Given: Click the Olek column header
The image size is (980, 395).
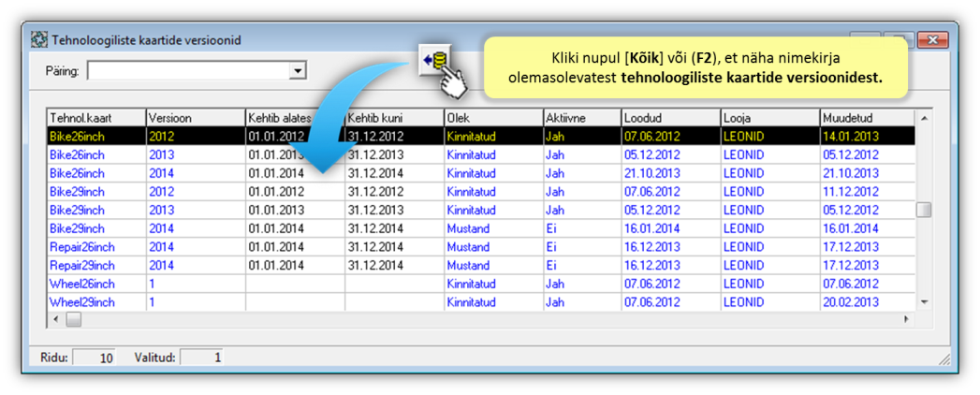Looking at the screenshot, I should click(x=492, y=118).
